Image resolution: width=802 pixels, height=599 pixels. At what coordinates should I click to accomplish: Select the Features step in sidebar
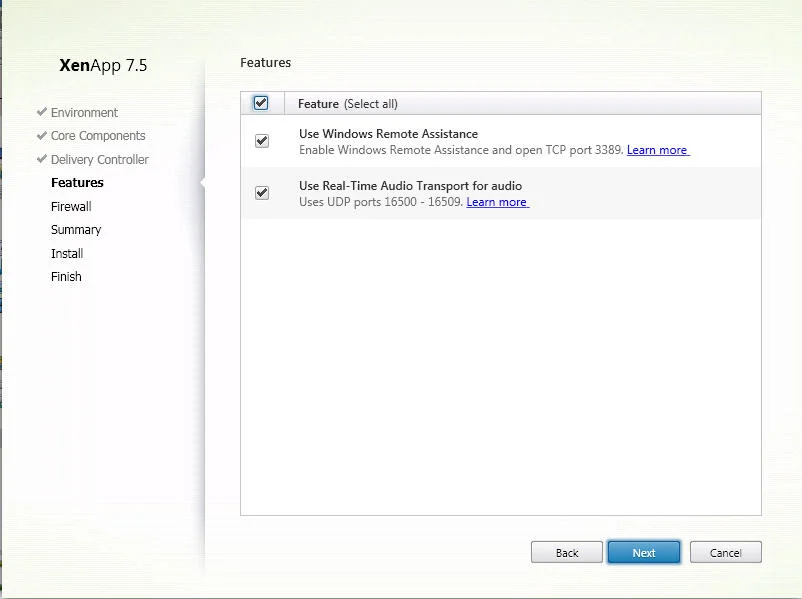[x=77, y=183]
